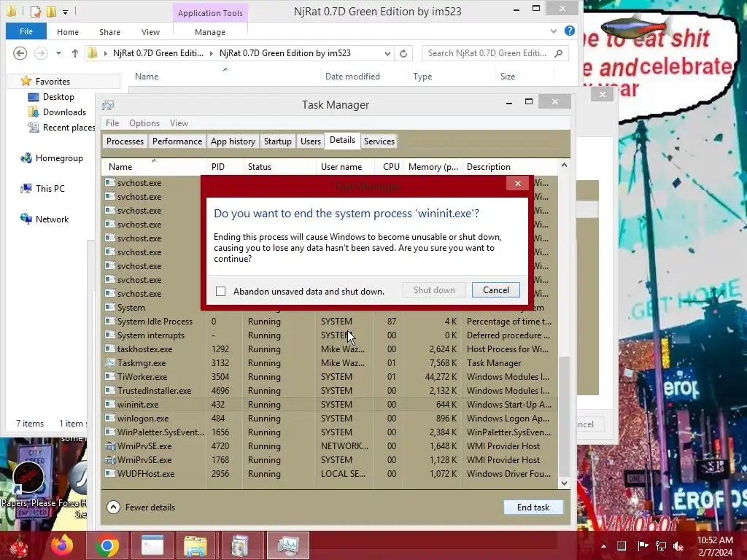Select Network in navigation pane

[x=44, y=219]
